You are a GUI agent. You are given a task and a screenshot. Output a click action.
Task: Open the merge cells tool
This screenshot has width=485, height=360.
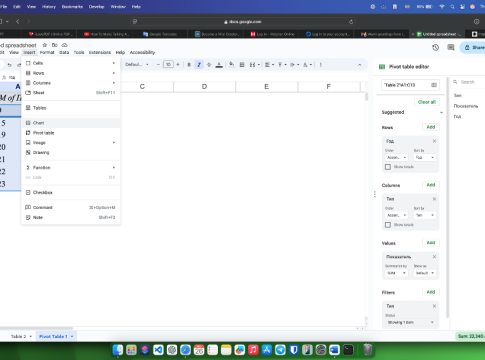pos(253,65)
